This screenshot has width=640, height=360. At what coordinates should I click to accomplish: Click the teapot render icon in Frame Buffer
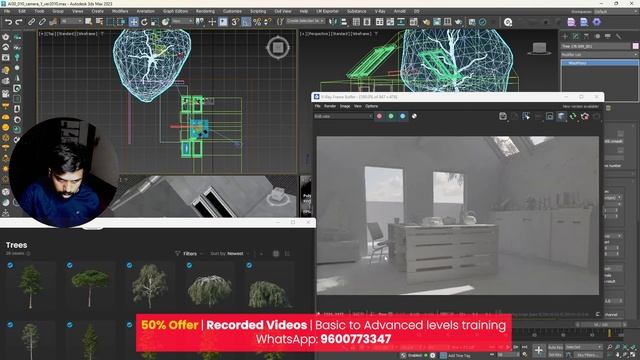[x=585, y=116]
